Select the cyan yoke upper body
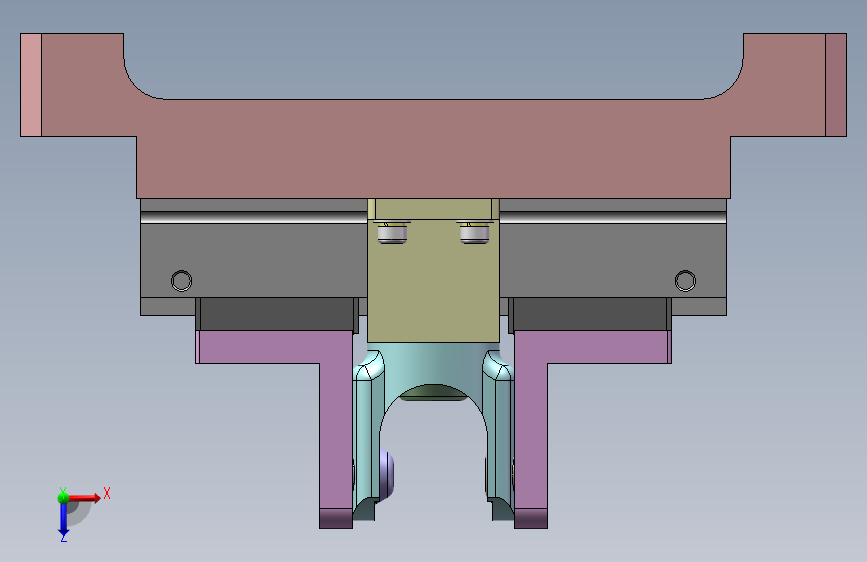This screenshot has height=562, width=867. coord(434,362)
